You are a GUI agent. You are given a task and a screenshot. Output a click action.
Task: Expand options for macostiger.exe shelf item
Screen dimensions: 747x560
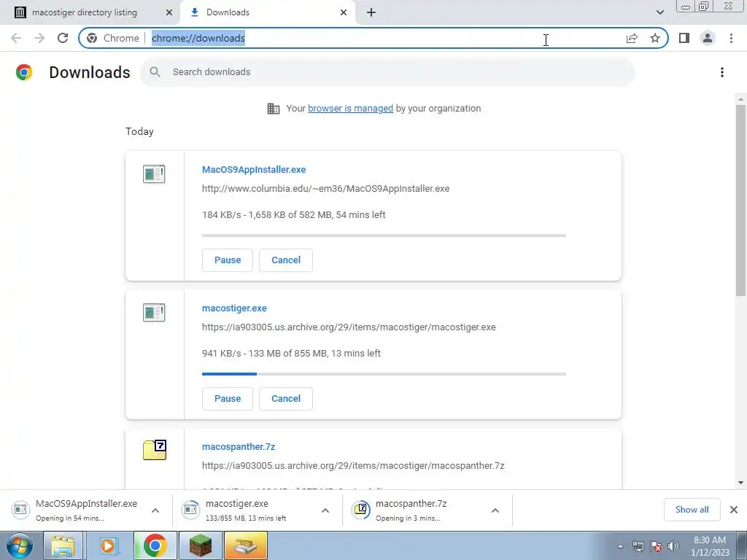pyautogui.click(x=325, y=510)
